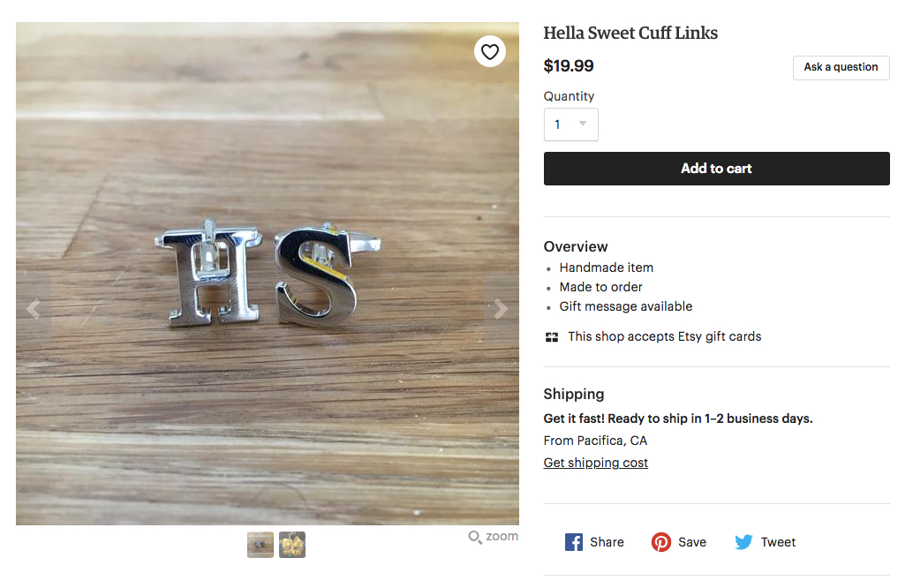Image resolution: width=913 pixels, height=588 pixels.
Task: Select the second product thumbnail
Action: 292,545
